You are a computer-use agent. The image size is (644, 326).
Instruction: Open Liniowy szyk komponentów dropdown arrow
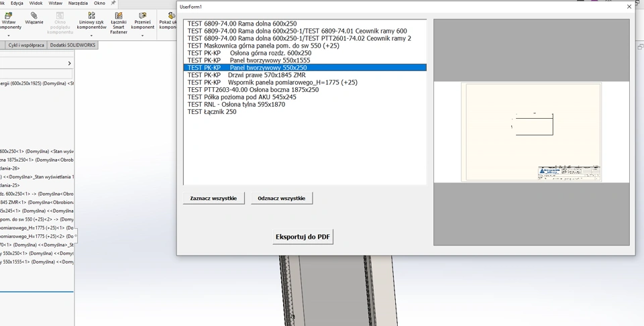pos(92,36)
